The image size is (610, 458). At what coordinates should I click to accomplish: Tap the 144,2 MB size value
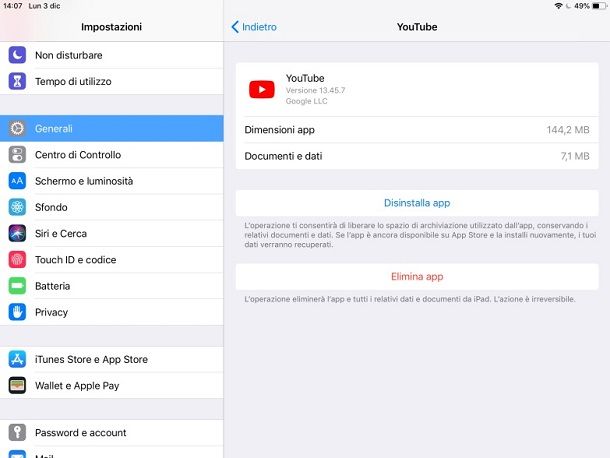pyautogui.click(x=568, y=130)
